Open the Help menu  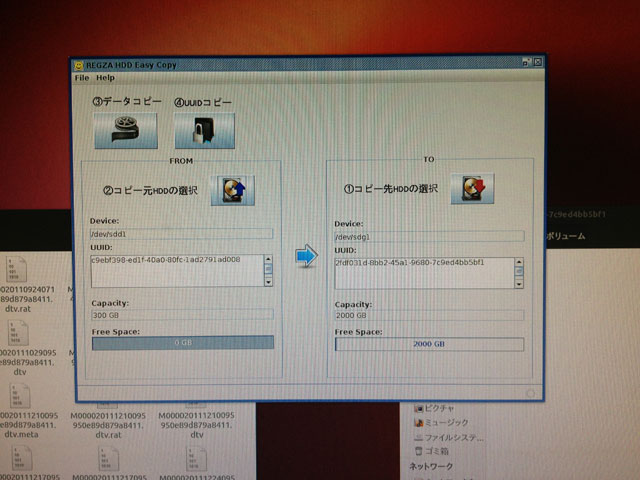click(105, 78)
